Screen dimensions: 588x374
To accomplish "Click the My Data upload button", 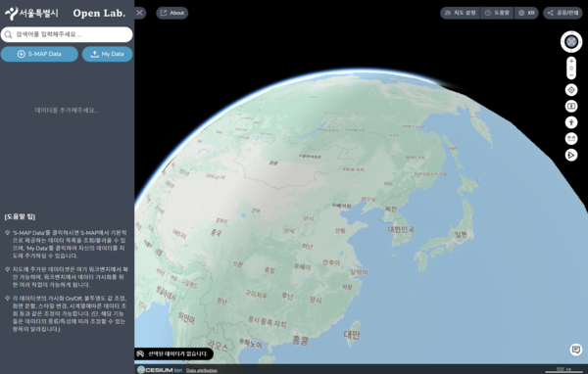I will (107, 54).
